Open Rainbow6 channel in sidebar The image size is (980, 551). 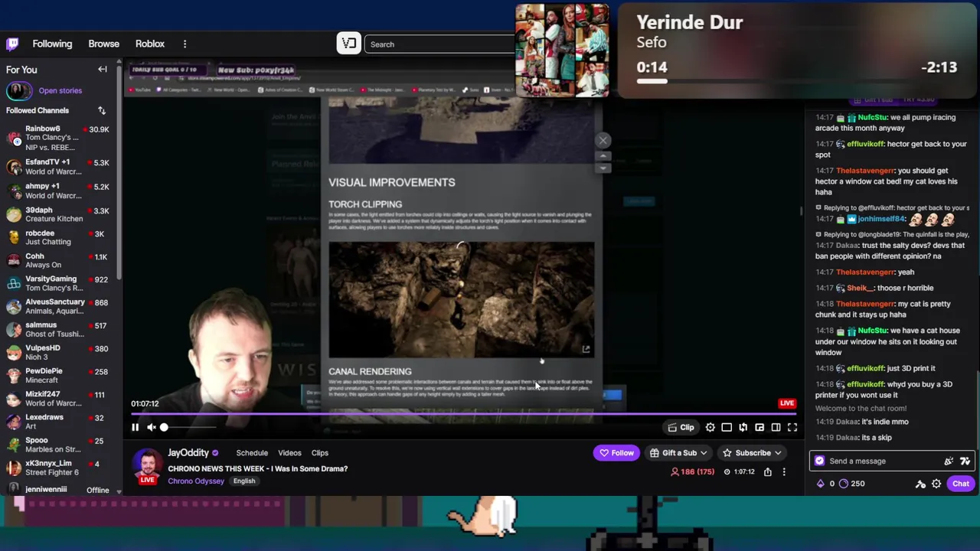59,138
